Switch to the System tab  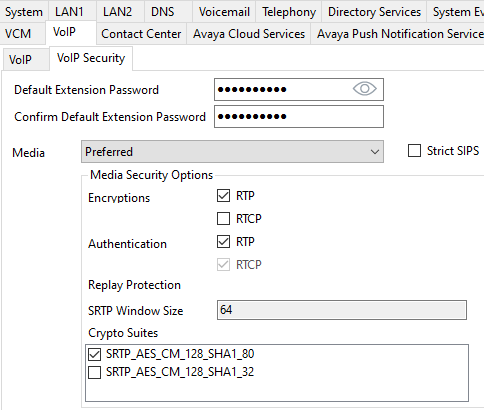click(24, 12)
